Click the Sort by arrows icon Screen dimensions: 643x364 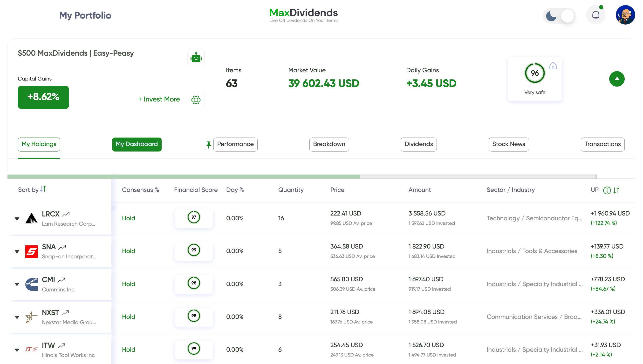click(x=43, y=189)
